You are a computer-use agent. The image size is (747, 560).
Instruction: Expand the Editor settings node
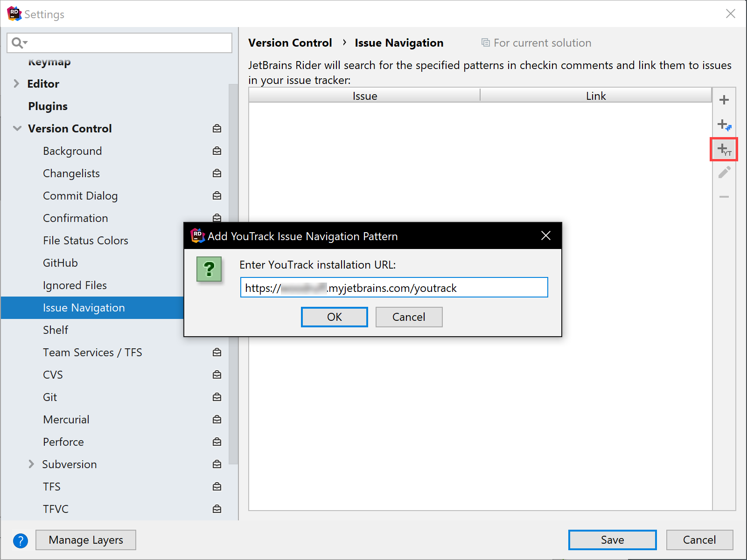point(16,83)
